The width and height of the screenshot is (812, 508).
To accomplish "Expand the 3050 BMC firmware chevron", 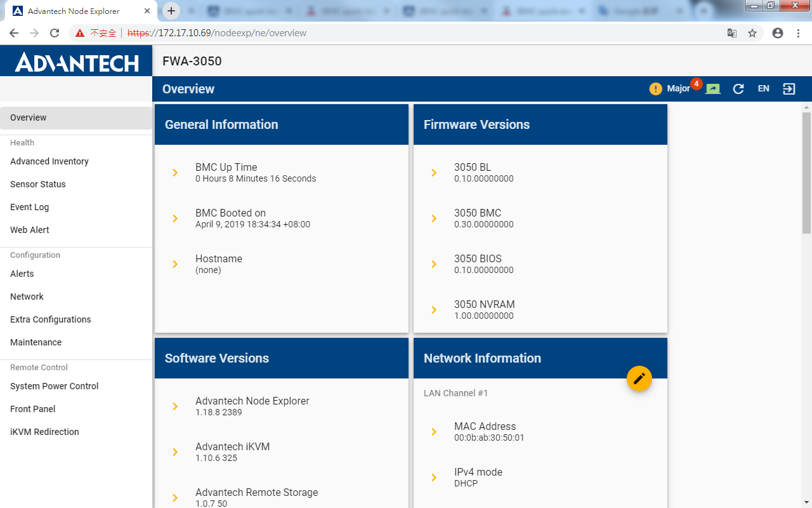I will (434, 218).
